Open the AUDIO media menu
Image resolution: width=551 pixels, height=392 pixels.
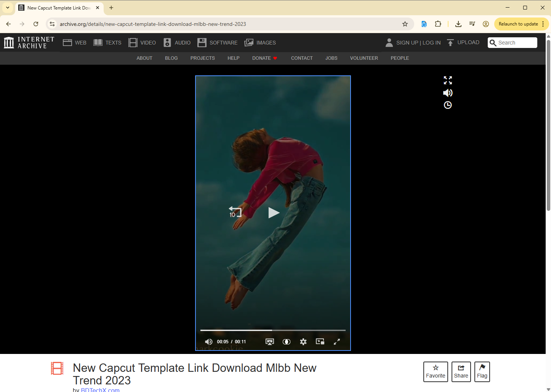pyautogui.click(x=177, y=43)
